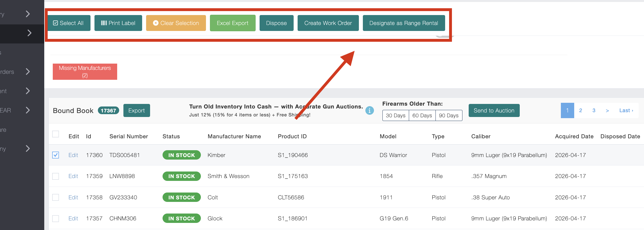Click the Dispose button
This screenshot has height=230, width=644.
click(277, 23)
